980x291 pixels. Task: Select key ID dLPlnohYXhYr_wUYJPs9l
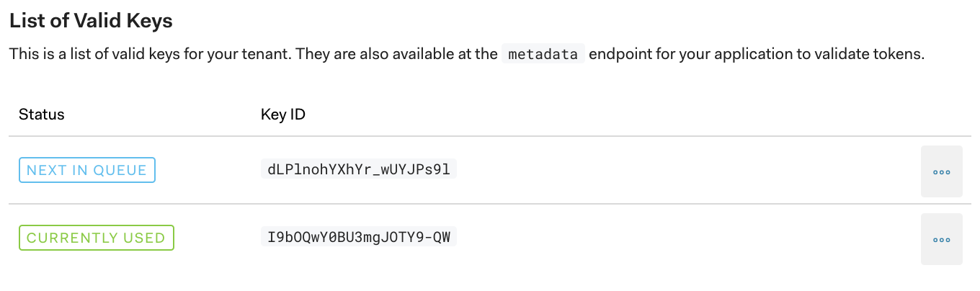358,170
